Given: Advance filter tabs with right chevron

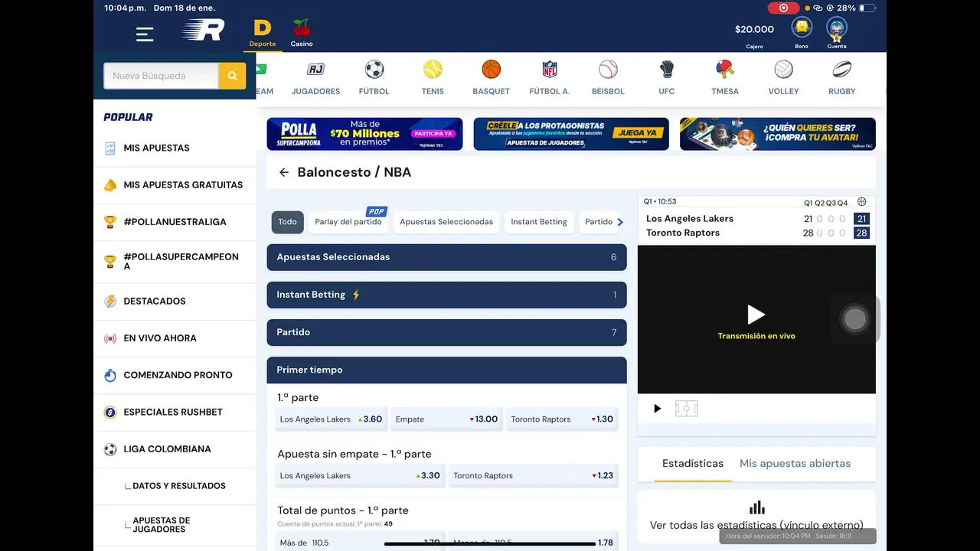Looking at the screenshot, I should (620, 222).
